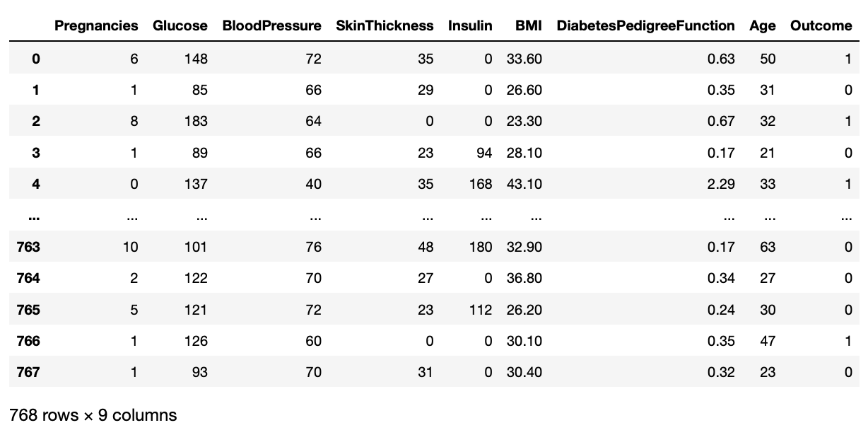Click the '768 rows × 9 columns' summary text
This screenshot has height=430, width=868.
coord(93,415)
